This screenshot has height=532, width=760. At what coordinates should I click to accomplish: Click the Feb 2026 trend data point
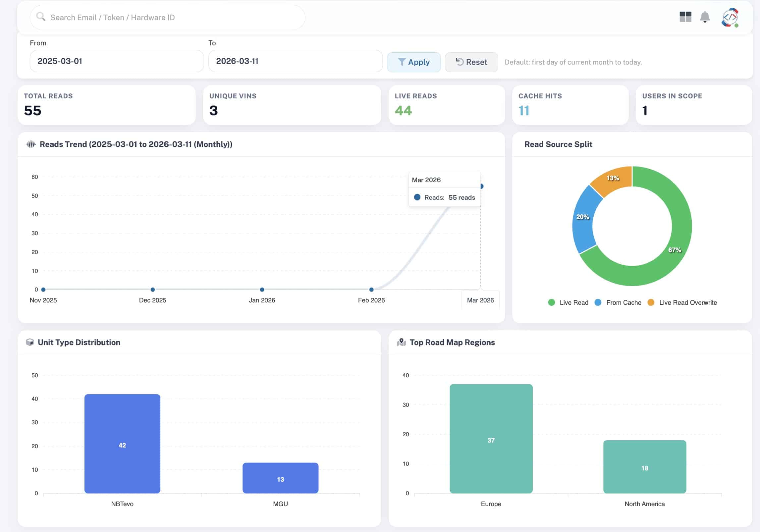(x=371, y=290)
